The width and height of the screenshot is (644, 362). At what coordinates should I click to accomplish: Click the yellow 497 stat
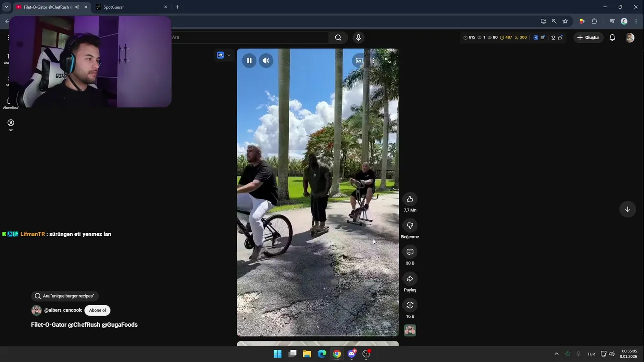(506, 38)
